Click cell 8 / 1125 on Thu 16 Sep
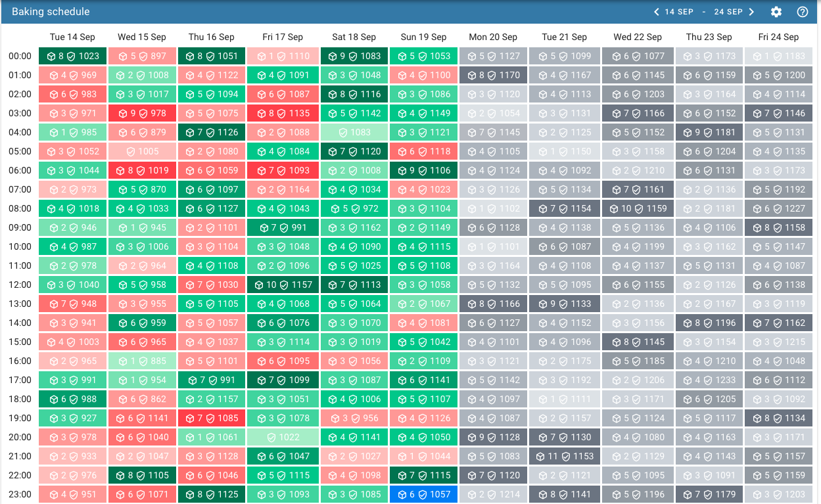The width and height of the screenshot is (821, 504). pyautogui.click(x=212, y=495)
